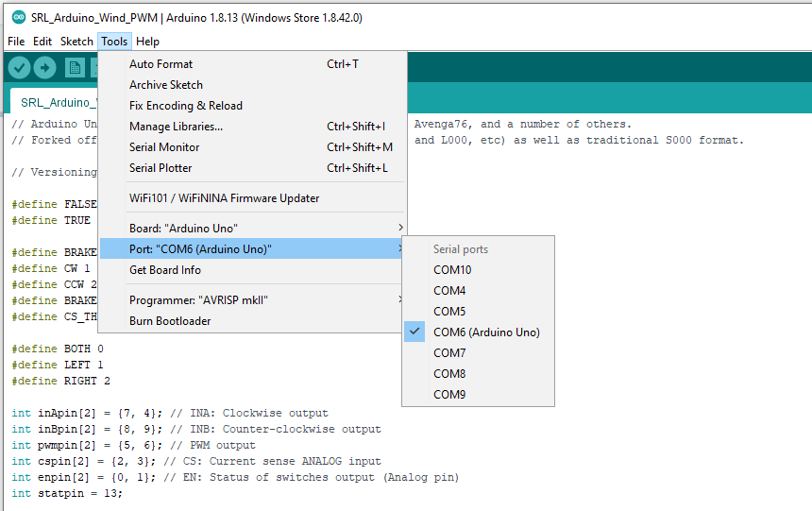Click the "#define BOTH 0" code line
The width and height of the screenshot is (812, 511).
[58, 349]
